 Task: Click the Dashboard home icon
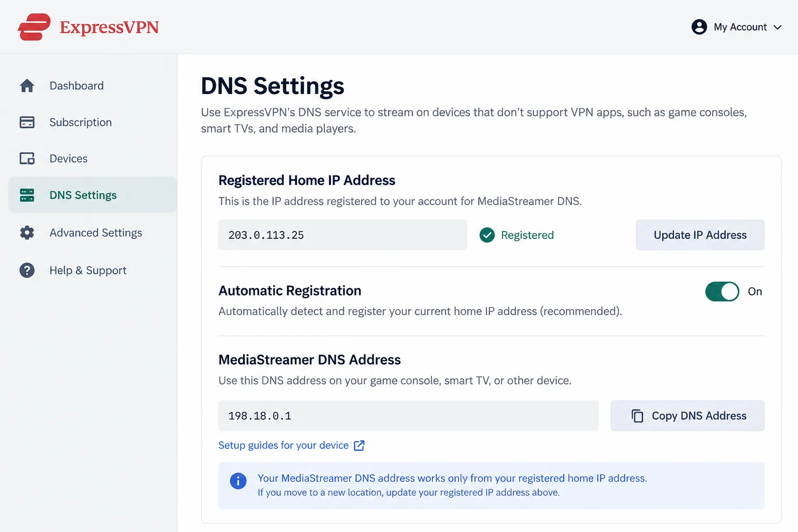pyautogui.click(x=27, y=86)
